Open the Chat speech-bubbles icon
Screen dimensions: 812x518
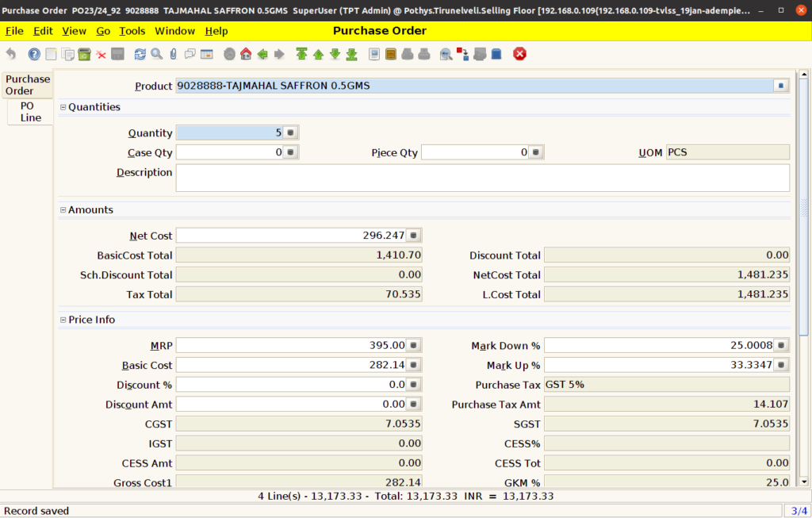190,54
